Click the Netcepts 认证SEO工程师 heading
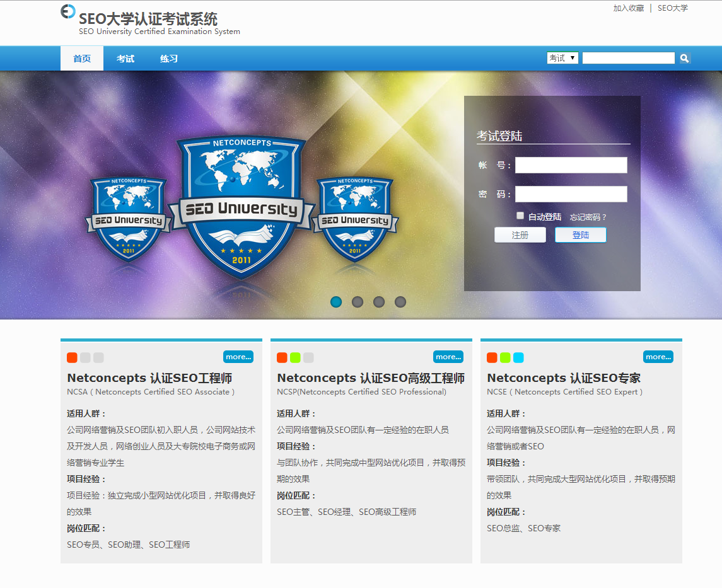Viewport: 722px width, 588px height. click(x=149, y=378)
